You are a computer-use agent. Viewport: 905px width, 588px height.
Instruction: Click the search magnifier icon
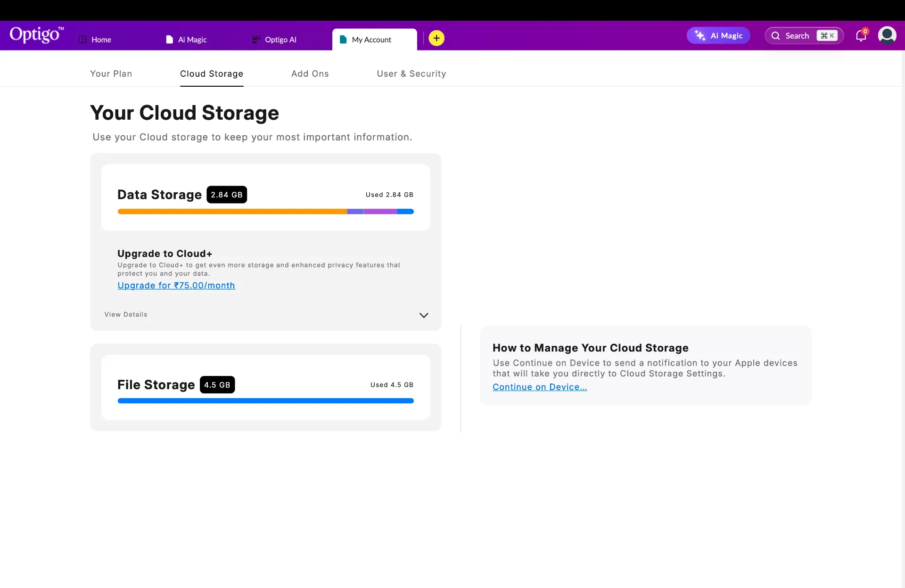point(775,36)
